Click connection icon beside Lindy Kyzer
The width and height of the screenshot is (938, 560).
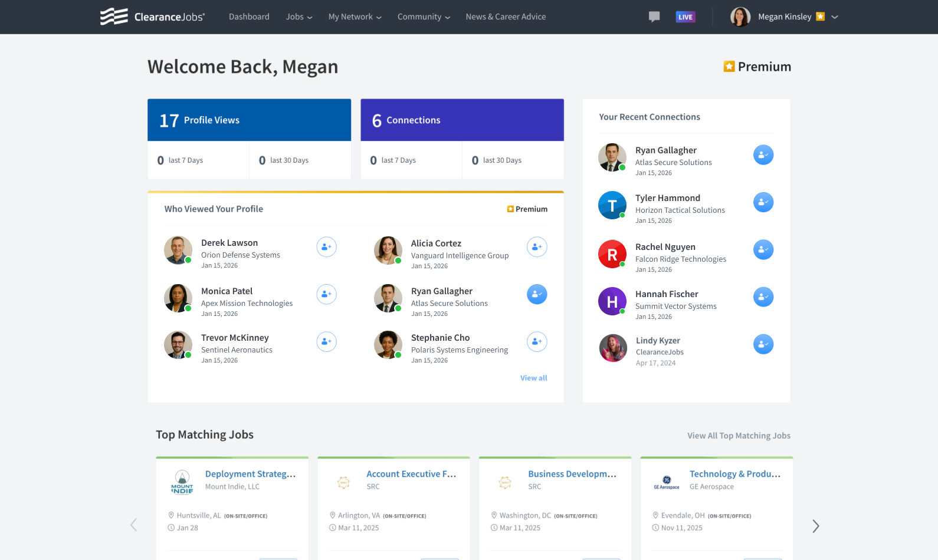pos(763,344)
